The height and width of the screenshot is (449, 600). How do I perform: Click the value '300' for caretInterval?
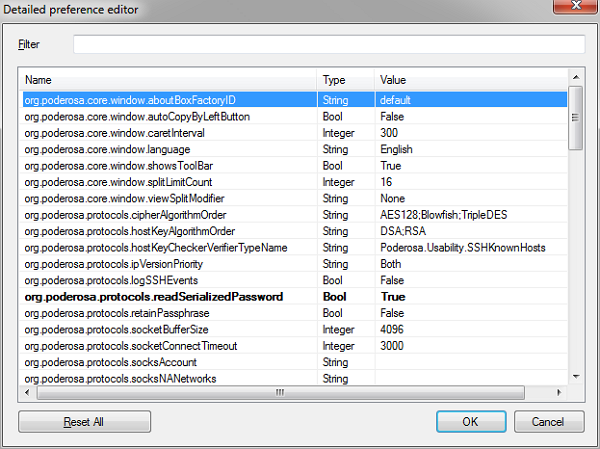[389, 133]
